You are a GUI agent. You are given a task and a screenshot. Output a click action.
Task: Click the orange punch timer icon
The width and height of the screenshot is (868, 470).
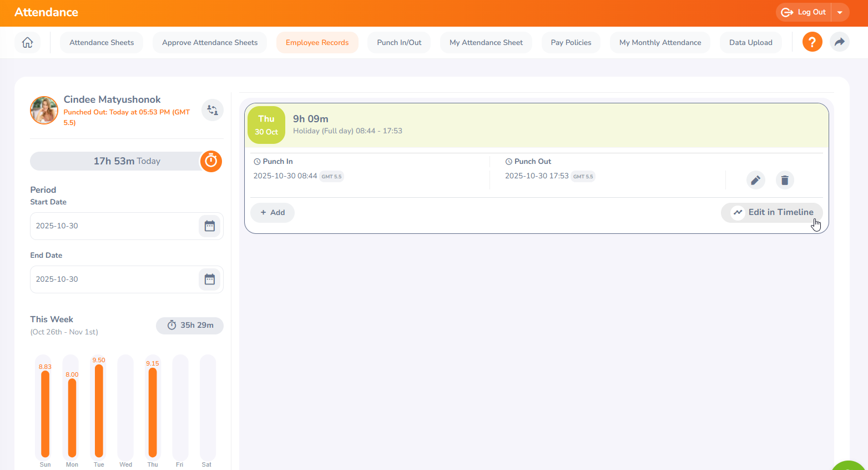[211, 161]
